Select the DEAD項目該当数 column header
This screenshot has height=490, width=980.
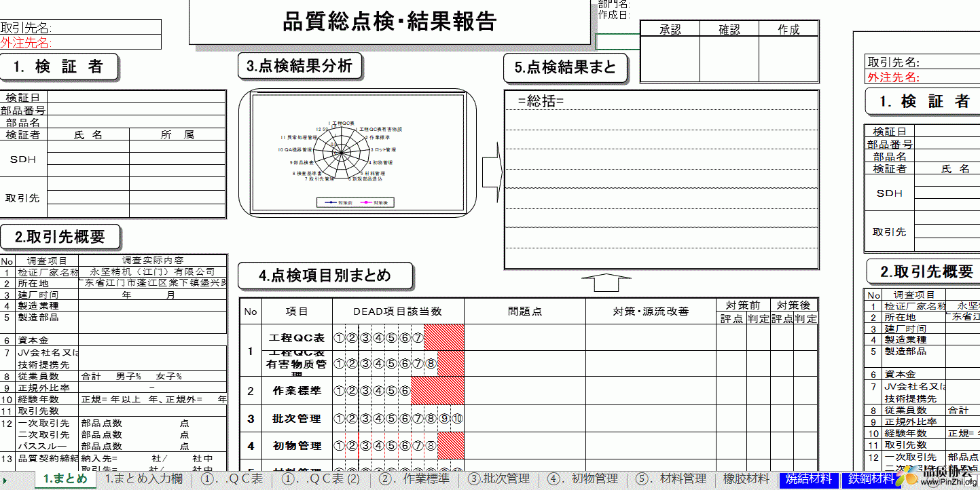[x=398, y=311]
